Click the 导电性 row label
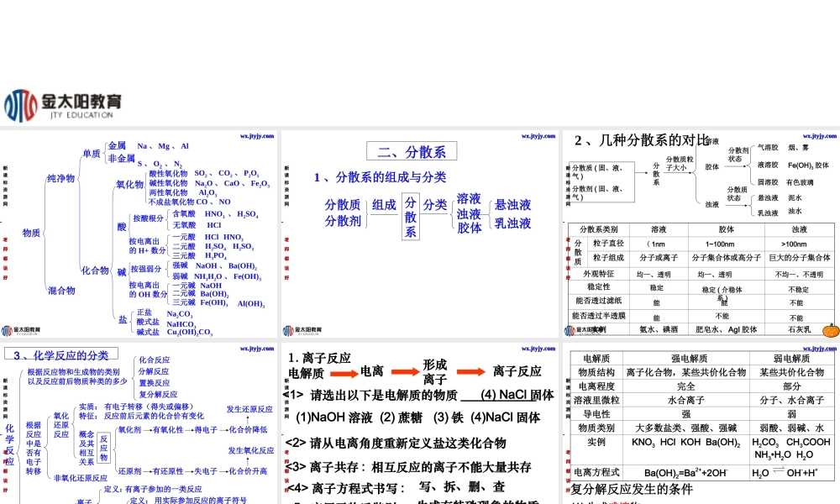The width and height of the screenshot is (840, 504). [x=596, y=414]
